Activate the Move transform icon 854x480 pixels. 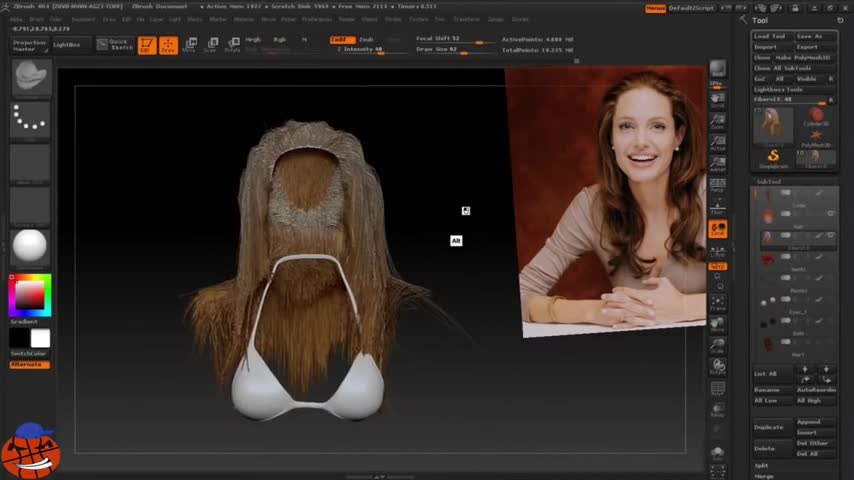(x=189, y=44)
